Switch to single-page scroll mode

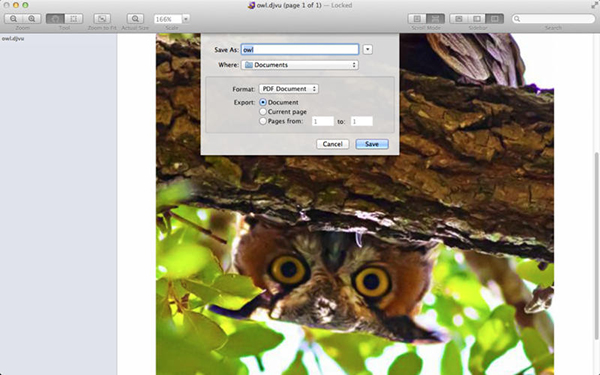tap(417, 18)
